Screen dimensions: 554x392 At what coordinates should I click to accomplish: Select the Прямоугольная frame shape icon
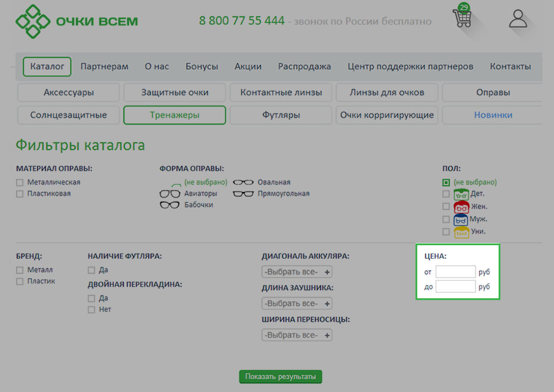coord(243,193)
